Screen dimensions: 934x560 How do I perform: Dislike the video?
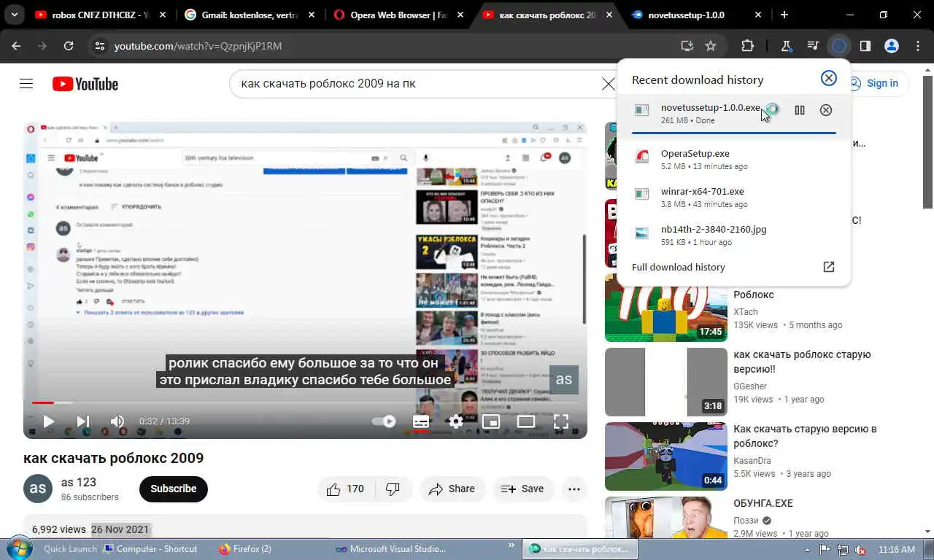click(x=393, y=489)
